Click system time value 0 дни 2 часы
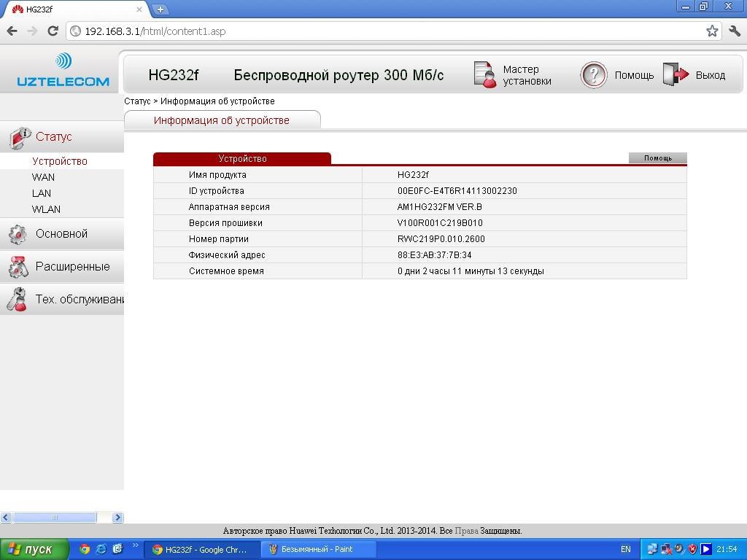Screen dimensions: 747x560 click(x=471, y=271)
